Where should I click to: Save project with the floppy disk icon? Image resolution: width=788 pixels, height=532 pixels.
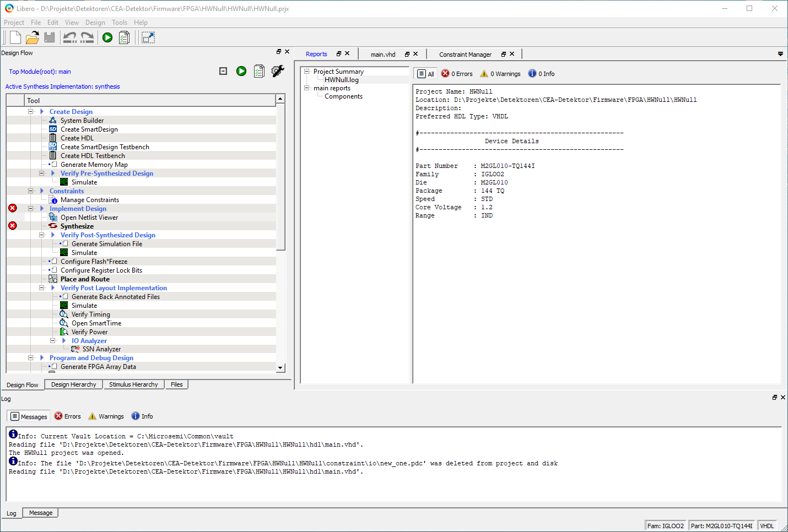coord(50,37)
